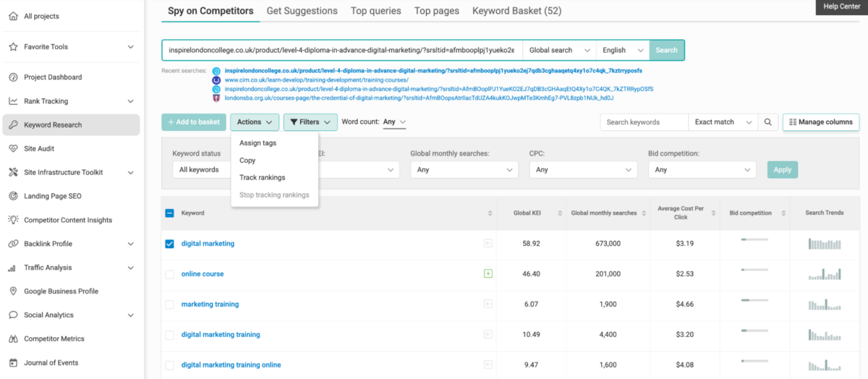This screenshot has width=868, height=379.
Task: Open the English language dropdown
Action: tap(623, 51)
